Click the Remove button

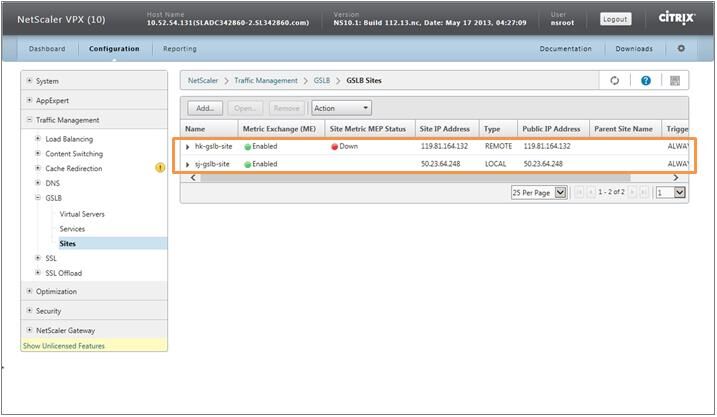pos(287,108)
